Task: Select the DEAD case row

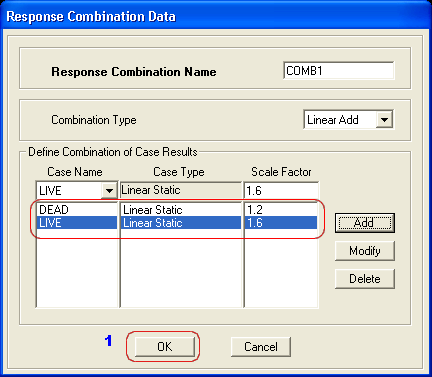Action: pos(77,210)
